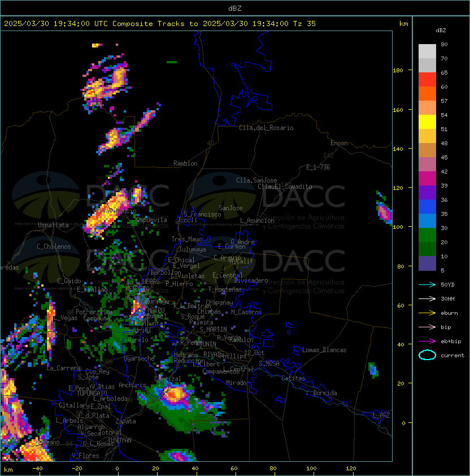
Task: Click the 'Divisadero' map label
Action: [x=251, y=280]
